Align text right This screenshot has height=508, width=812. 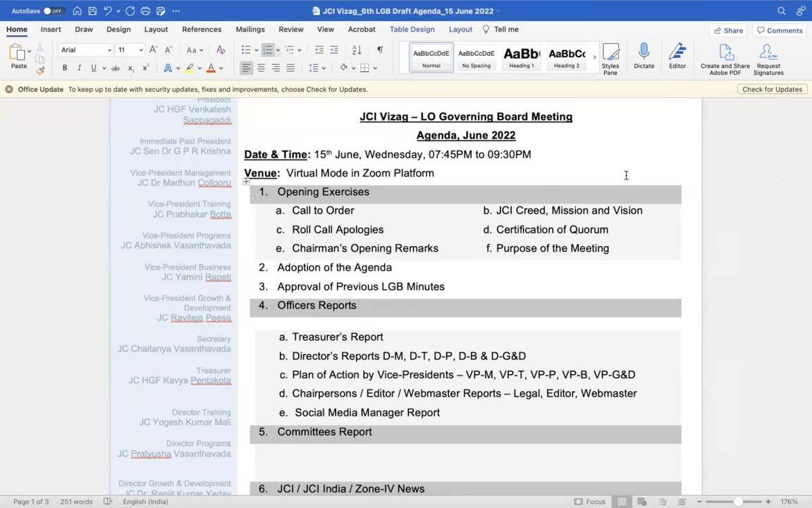coord(276,68)
